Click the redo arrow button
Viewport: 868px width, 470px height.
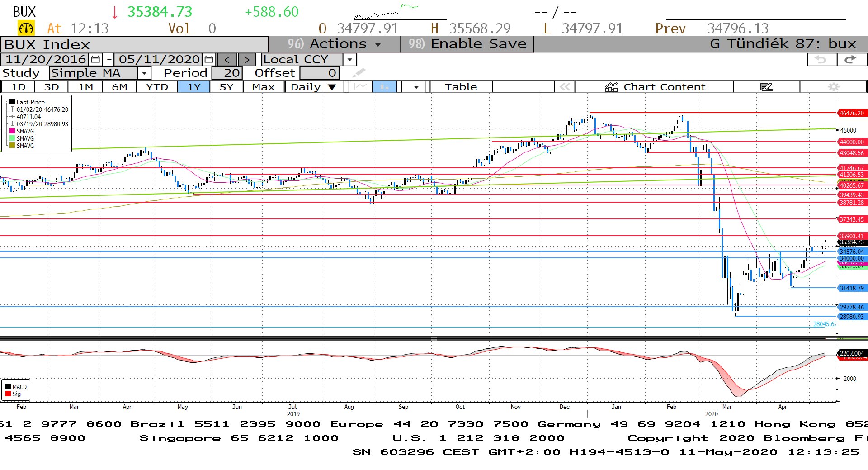pyautogui.click(x=851, y=59)
